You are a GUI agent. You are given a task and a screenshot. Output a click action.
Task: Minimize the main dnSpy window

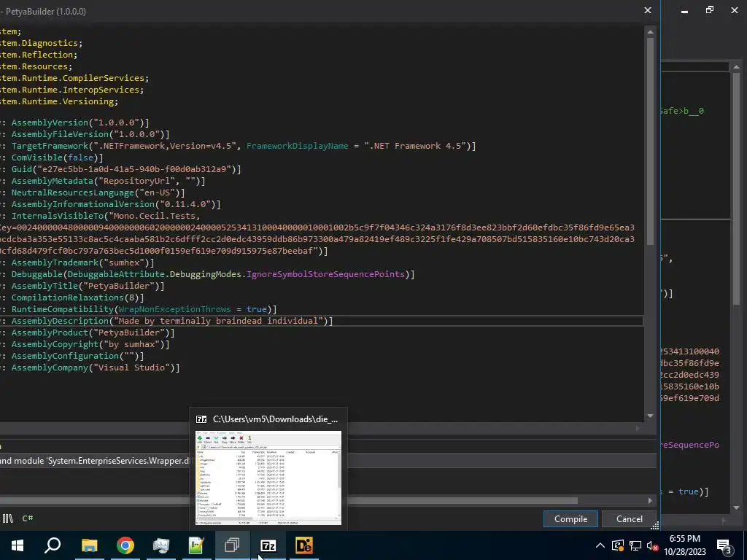684,10
